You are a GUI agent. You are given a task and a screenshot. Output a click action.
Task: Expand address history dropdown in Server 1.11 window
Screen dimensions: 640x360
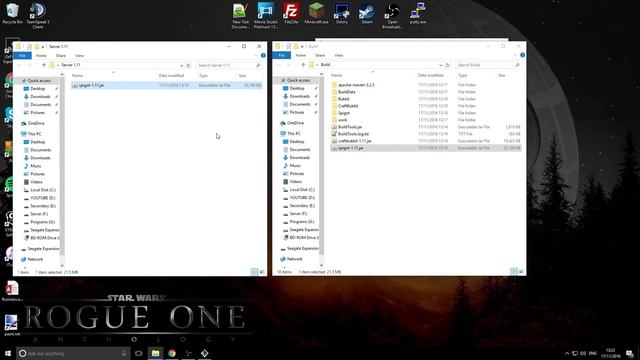coord(181,65)
